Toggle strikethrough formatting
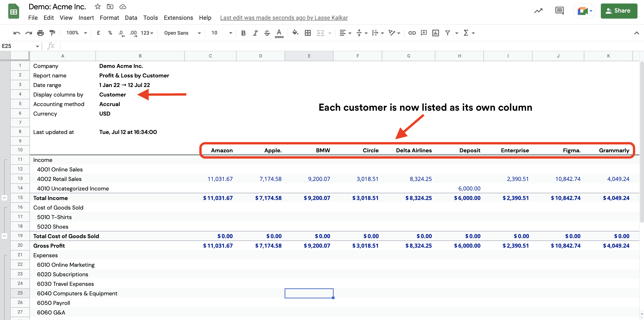 pyautogui.click(x=267, y=33)
